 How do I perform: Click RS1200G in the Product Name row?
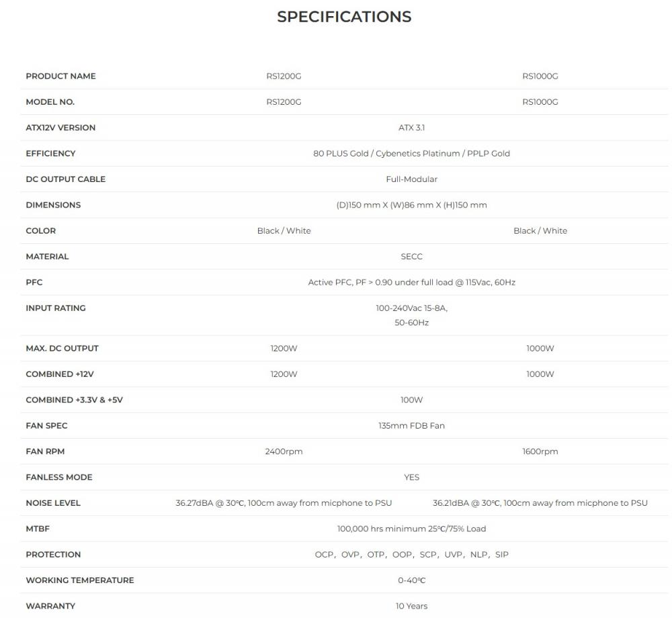[284, 76]
